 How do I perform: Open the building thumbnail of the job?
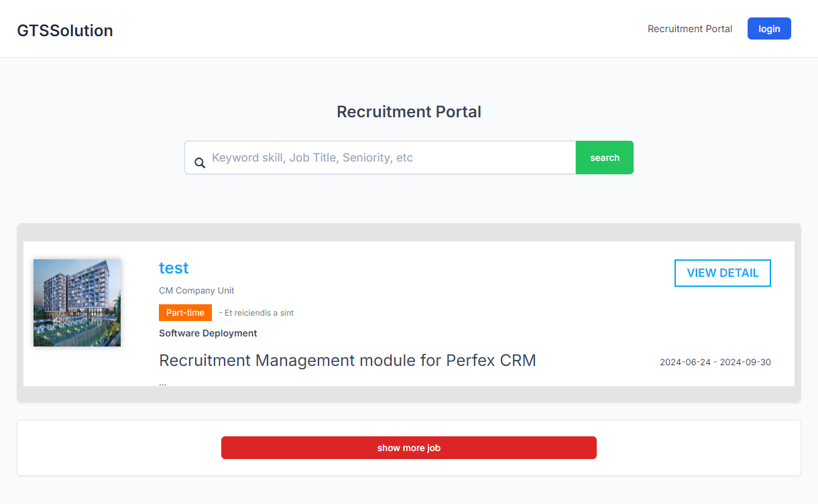77,303
